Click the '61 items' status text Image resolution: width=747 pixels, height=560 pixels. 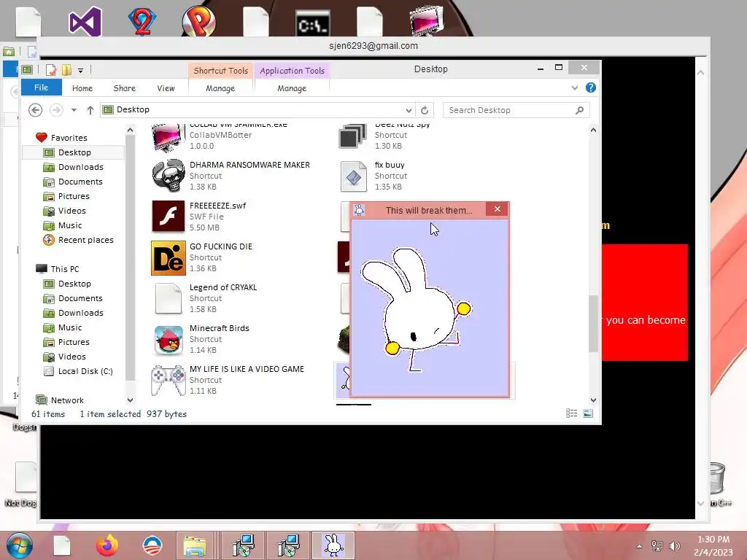pos(48,414)
